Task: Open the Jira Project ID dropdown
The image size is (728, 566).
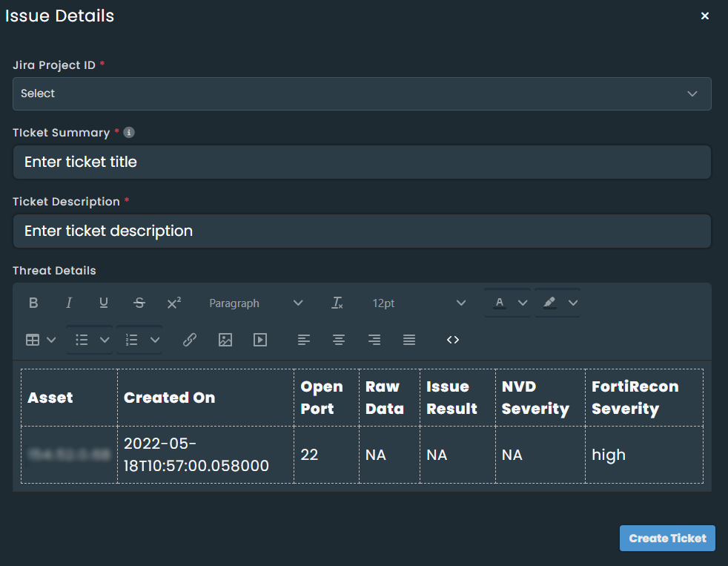Action: click(362, 93)
